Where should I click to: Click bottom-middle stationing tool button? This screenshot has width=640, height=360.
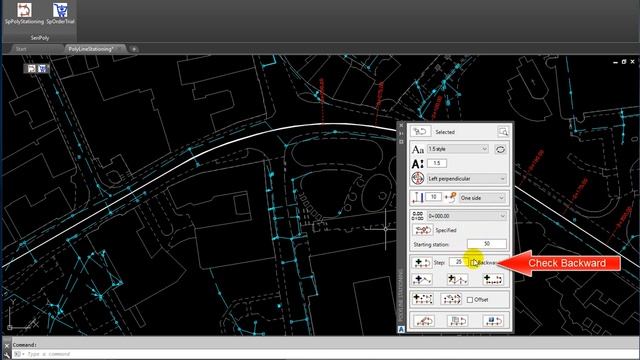click(x=457, y=321)
